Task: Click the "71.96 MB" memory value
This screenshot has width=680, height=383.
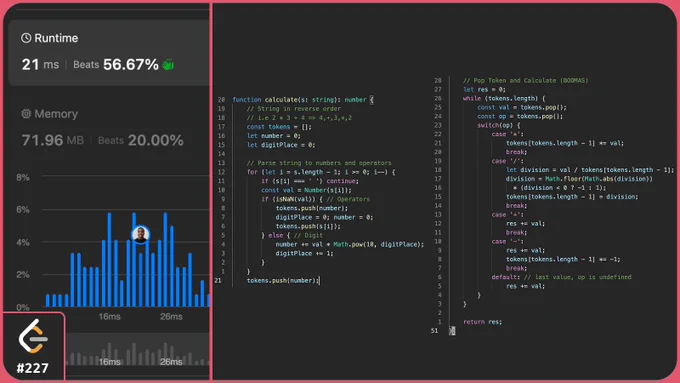Action: (52, 140)
